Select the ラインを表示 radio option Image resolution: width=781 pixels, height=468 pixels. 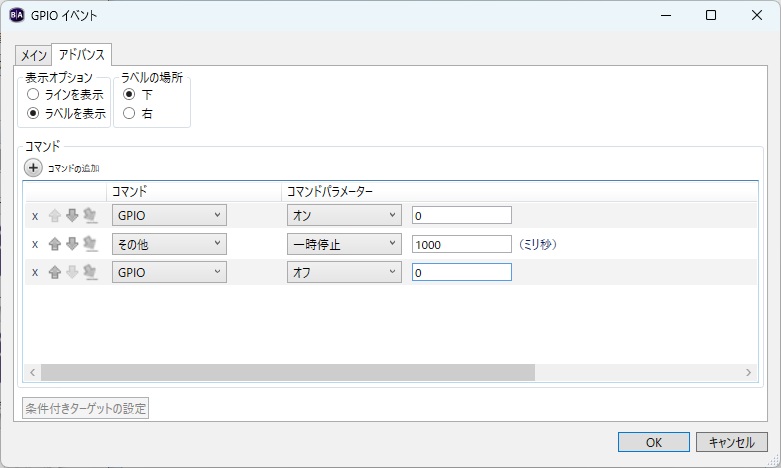point(33,94)
